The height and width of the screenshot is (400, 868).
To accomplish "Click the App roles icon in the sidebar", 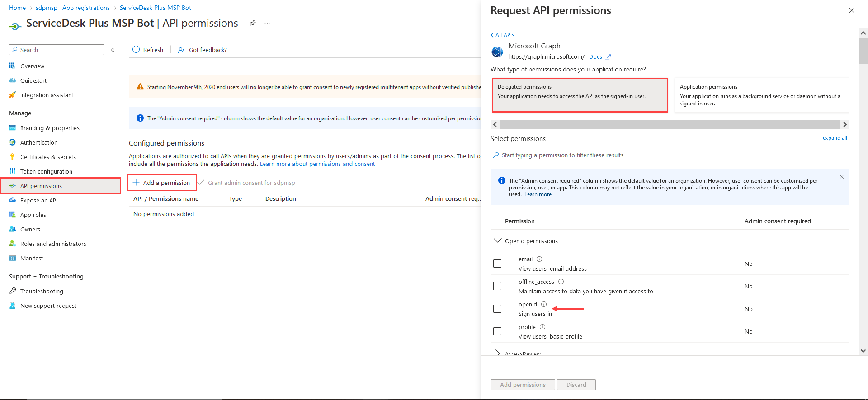I will [x=12, y=215].
